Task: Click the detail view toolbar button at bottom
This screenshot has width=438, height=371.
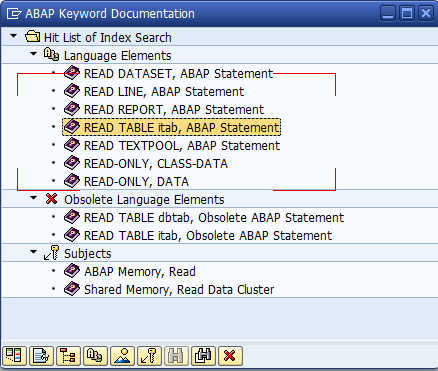Action: click(14, 356)
